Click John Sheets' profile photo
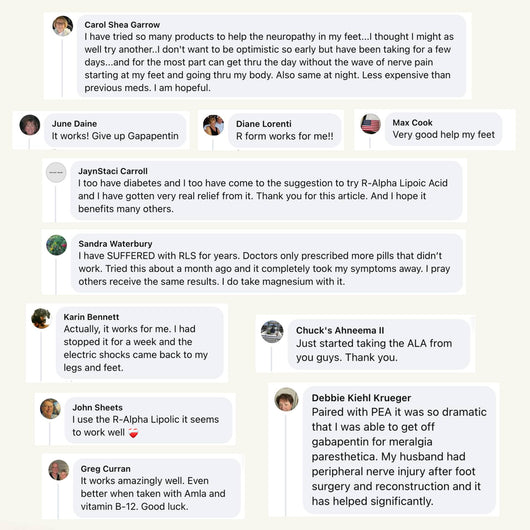 coord(50,409)
